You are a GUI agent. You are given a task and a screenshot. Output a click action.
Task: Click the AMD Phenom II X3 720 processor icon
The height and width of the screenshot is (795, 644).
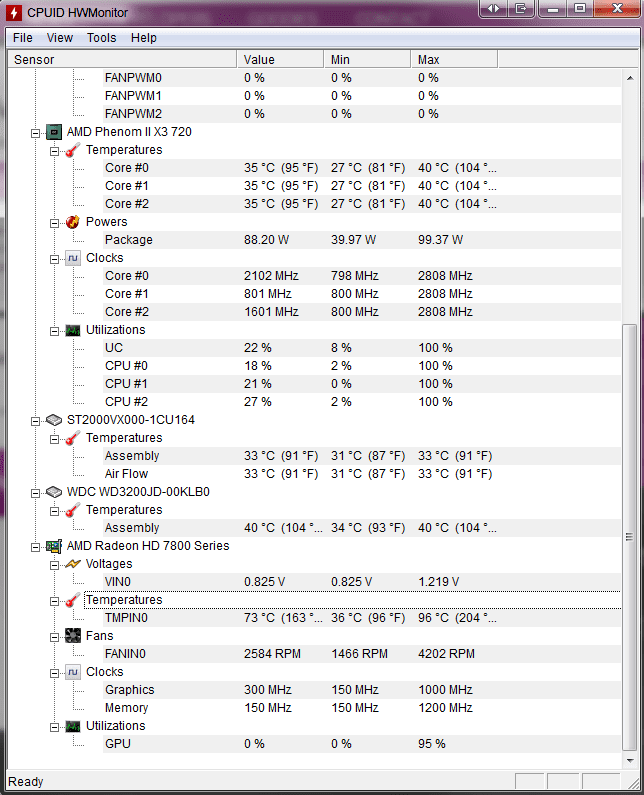pyautogui.click(x=54, y=132)
